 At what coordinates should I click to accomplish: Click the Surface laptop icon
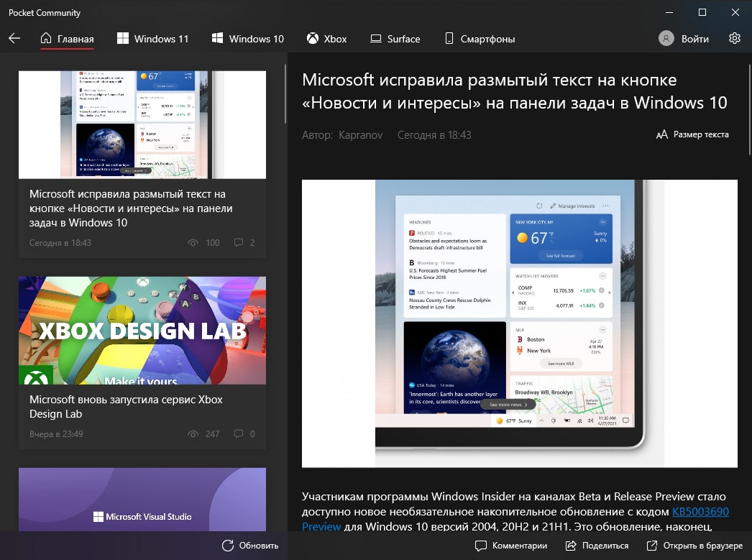coord(376,38)
